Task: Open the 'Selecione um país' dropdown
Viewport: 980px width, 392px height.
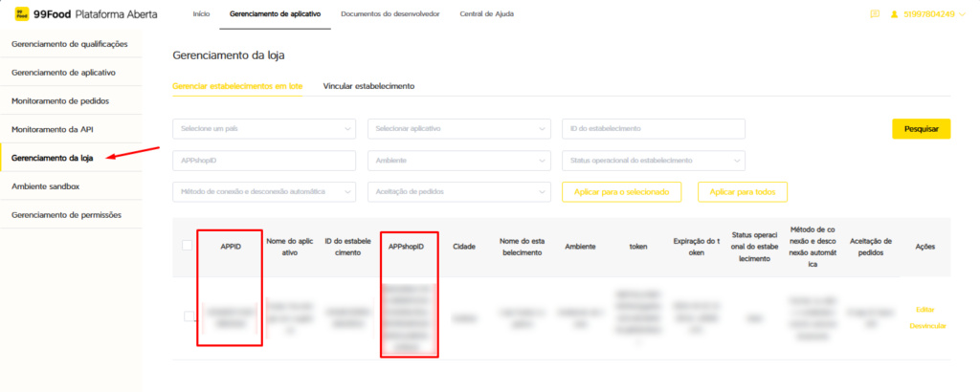Action: [x=264, y=129]
